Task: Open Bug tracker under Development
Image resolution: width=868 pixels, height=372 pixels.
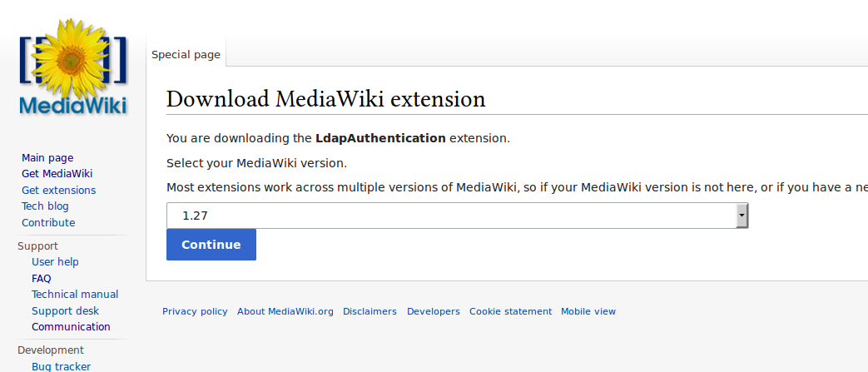Action: [61, 366]
